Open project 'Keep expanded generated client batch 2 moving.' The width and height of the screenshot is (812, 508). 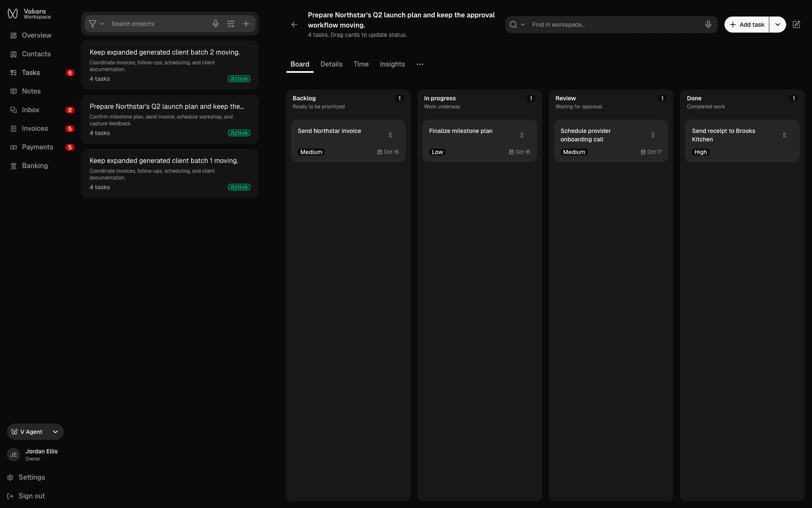[x=170, y=65]
